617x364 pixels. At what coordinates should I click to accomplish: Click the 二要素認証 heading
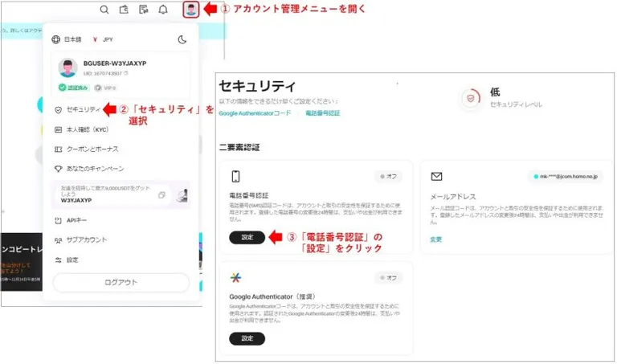pos(239,148)
